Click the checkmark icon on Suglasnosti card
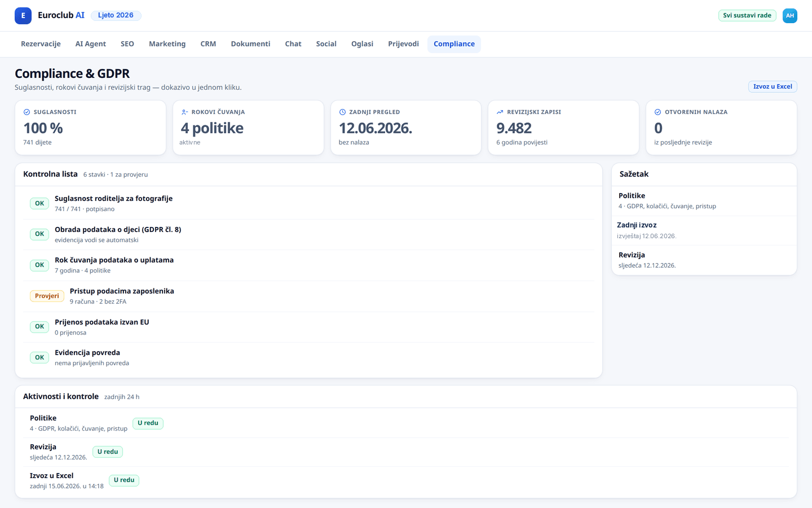Screen dimensions: 812x508 click(27, 112)
